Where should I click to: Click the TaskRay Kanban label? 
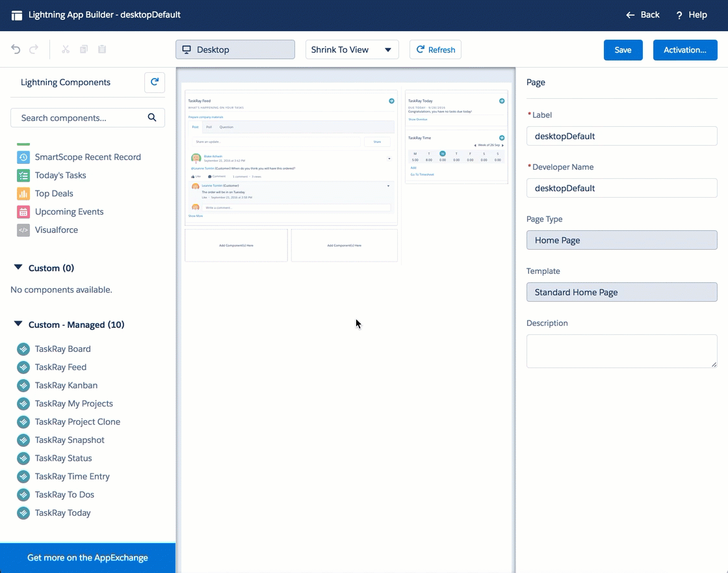pos(66,385)
